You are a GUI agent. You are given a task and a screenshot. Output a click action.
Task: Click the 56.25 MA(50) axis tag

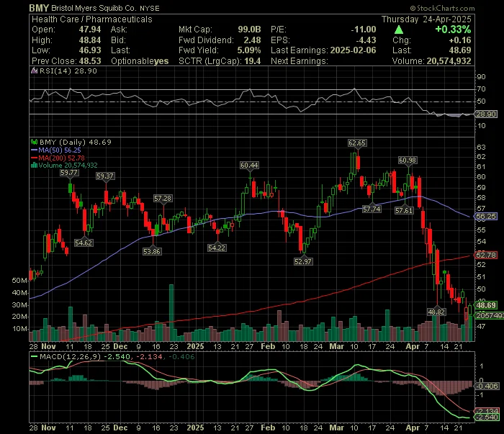click(x=486, y=217)
